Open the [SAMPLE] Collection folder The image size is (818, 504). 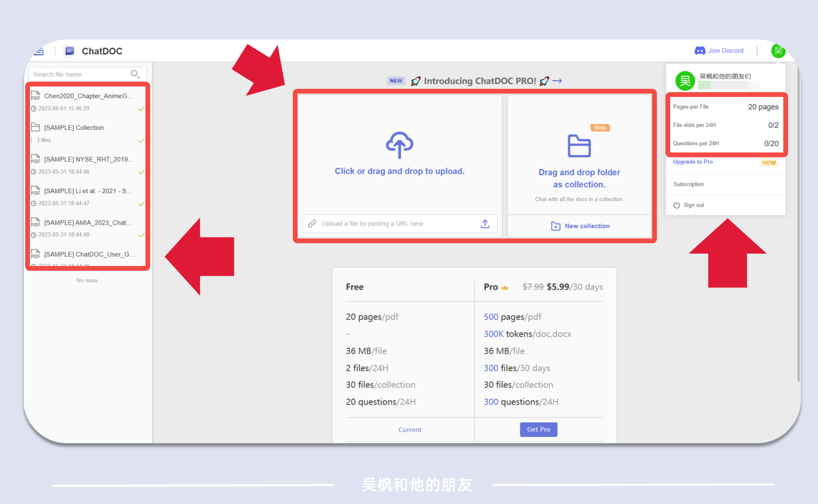[x=74, y=128]
